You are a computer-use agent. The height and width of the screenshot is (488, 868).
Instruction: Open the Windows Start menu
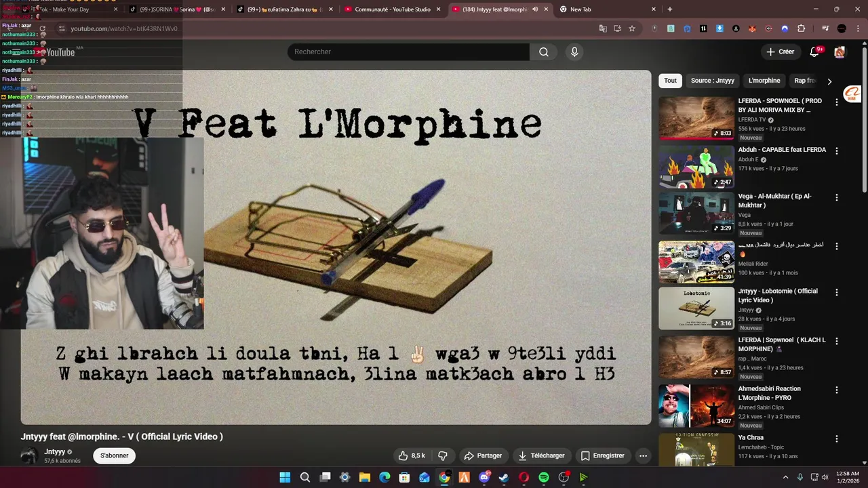pyautogui.click(x=285, y=477)
